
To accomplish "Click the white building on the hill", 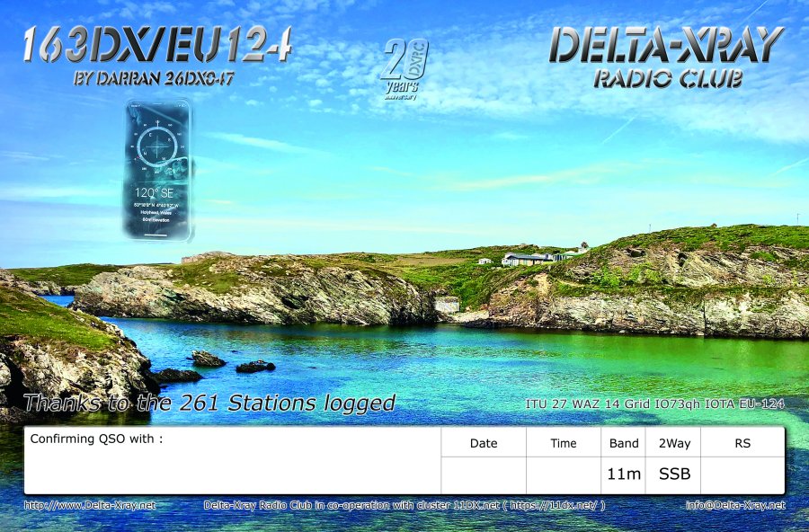I will [x=529, y=260].
